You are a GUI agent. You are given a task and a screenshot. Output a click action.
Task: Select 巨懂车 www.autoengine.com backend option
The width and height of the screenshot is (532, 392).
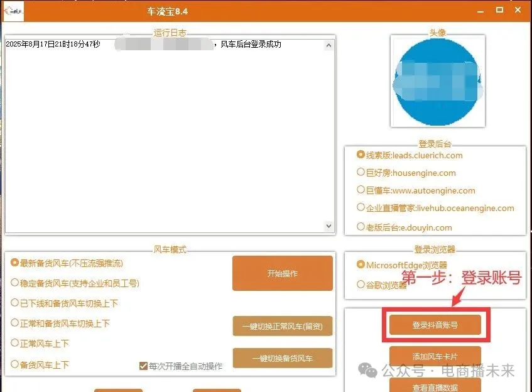361,190
